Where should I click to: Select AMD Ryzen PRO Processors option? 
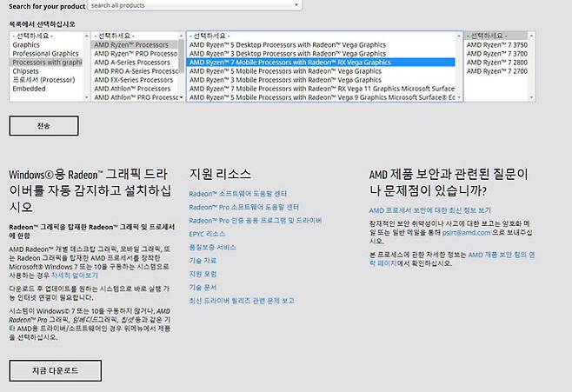point(135,53)
